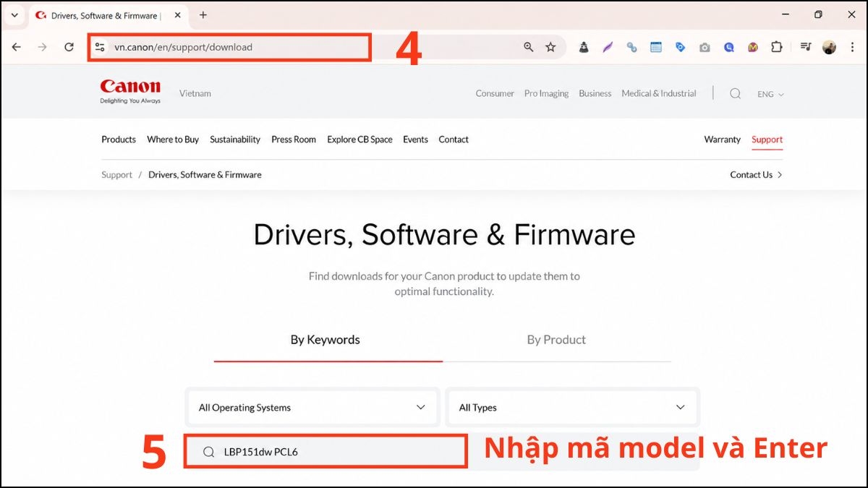This screenshot has height=488, width=868.
Task: Open the tab search chevron button
Action: point(14,15)
